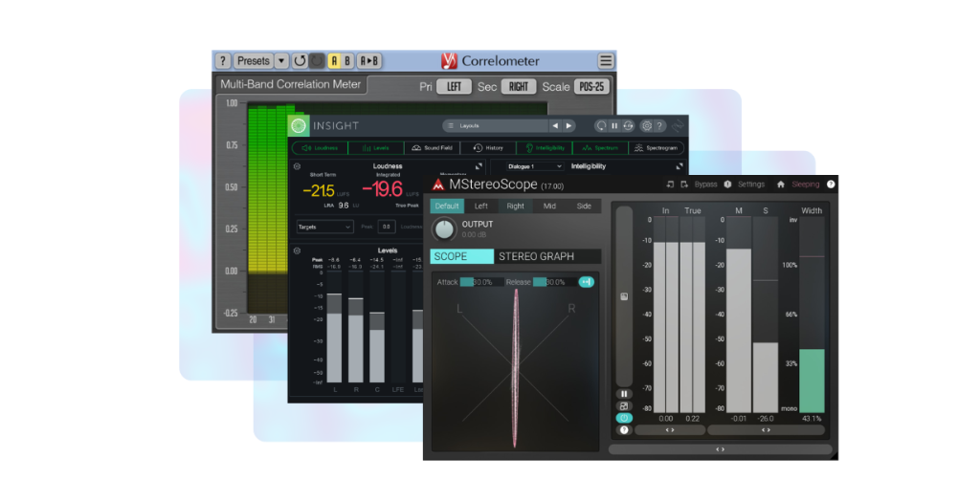Collapse MStereoScope meters bottom wide arrows bar

(x=720, y=449)
